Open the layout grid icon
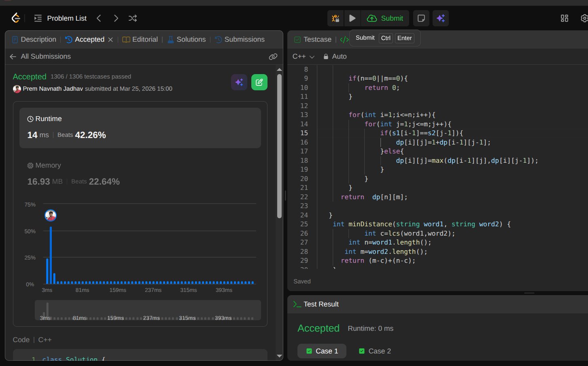This screenshot has height=366, width=588. coord(564,18)
